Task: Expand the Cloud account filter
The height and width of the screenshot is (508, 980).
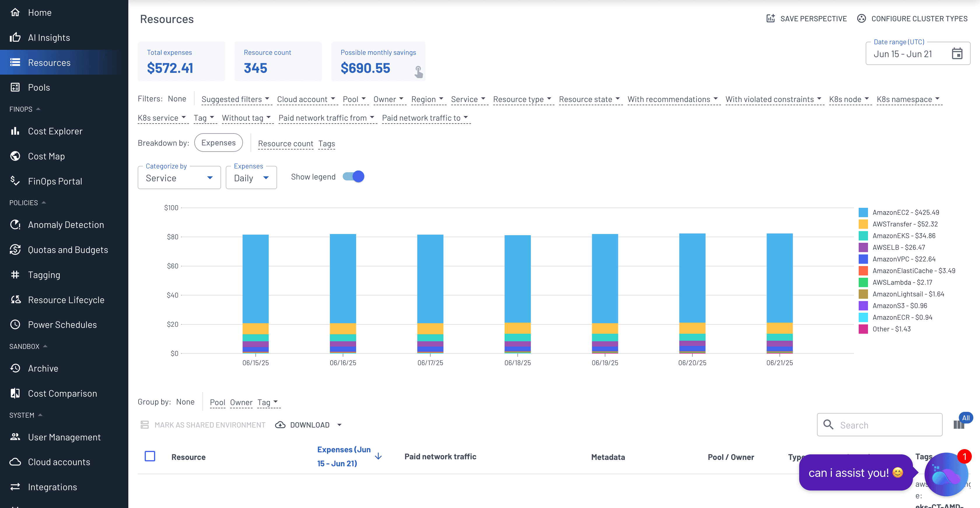Action: tap(306, 99)
